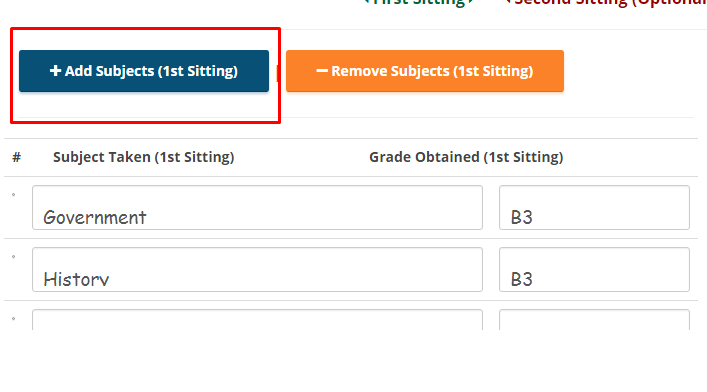Click the row marker on the third row
The height and width of the screenshot is (392, 707).
[14, 318]
